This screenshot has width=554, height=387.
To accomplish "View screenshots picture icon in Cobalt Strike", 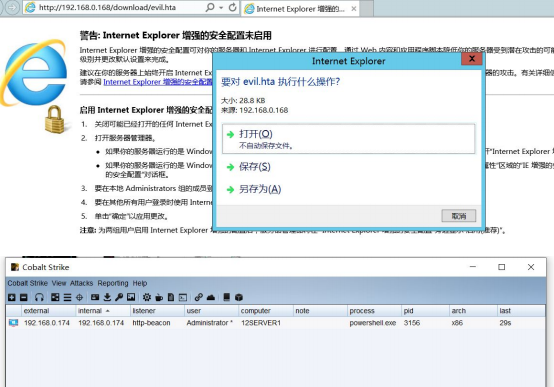I will [x=131, y=297].
